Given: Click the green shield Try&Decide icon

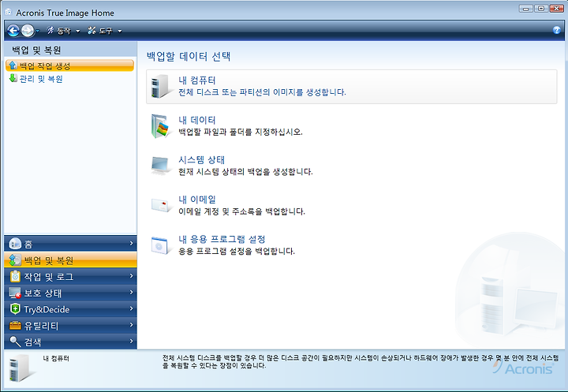Looking at the screenshot, I should [15, 308].
